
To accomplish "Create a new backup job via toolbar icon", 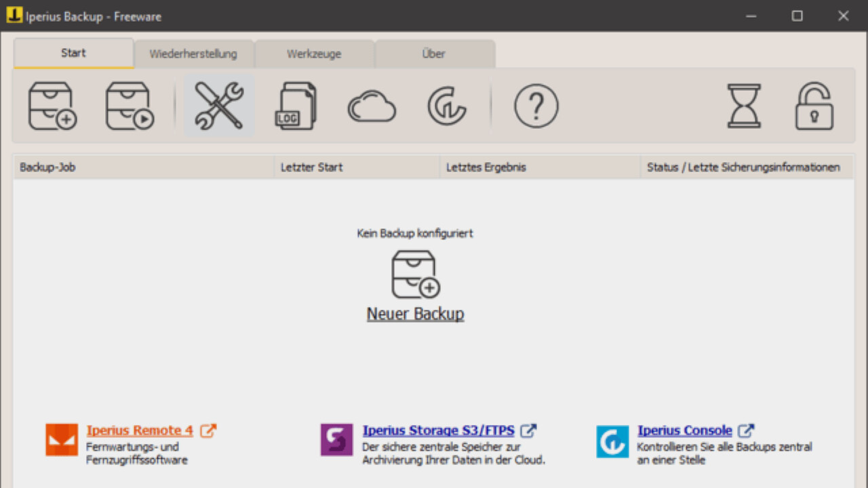I will pos(52,106).
